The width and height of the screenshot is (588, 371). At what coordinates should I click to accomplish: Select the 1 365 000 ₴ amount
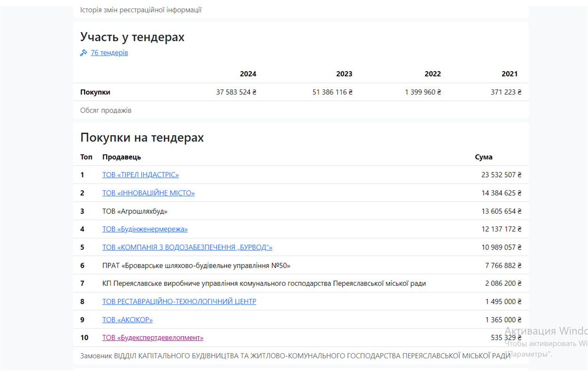click(503, 320)
